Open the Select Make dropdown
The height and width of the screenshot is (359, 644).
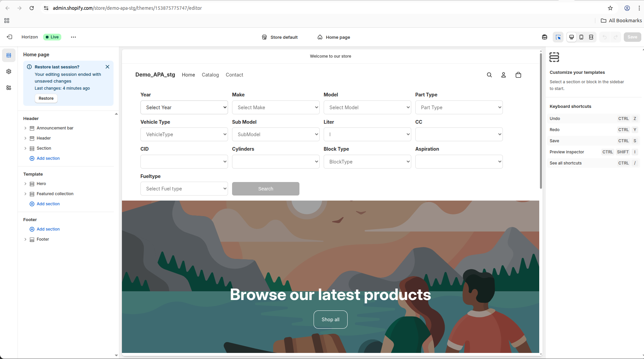pos(276,108)
